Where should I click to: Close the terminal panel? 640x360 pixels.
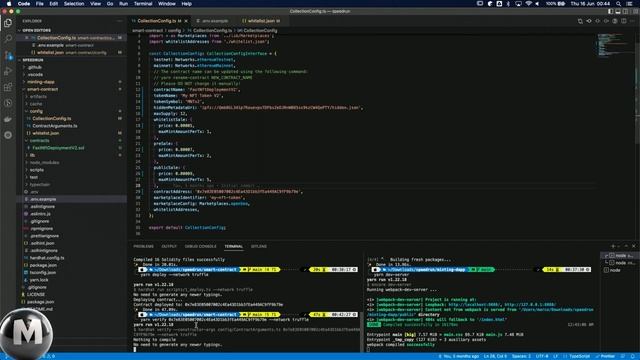633,246
